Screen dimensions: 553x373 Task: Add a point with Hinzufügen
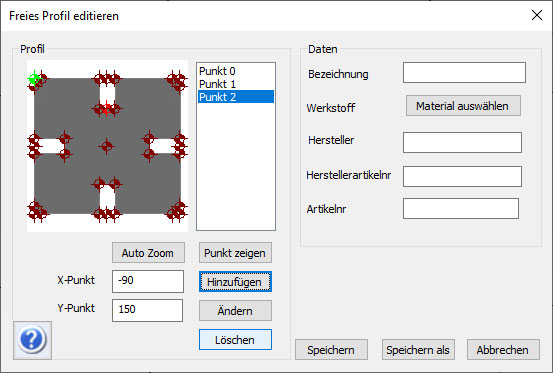[x=235, y=282]
